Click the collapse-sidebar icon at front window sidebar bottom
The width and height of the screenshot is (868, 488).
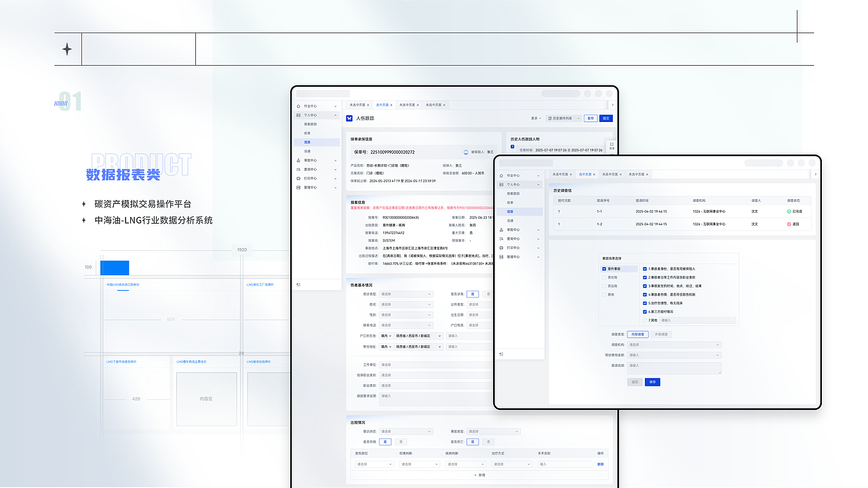pos(501,354)
